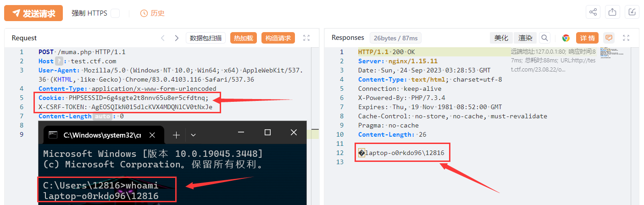Open the terminal tab dropdown arrow
The width and height of the screenshot is (644, 205).
tap(193, 135)
